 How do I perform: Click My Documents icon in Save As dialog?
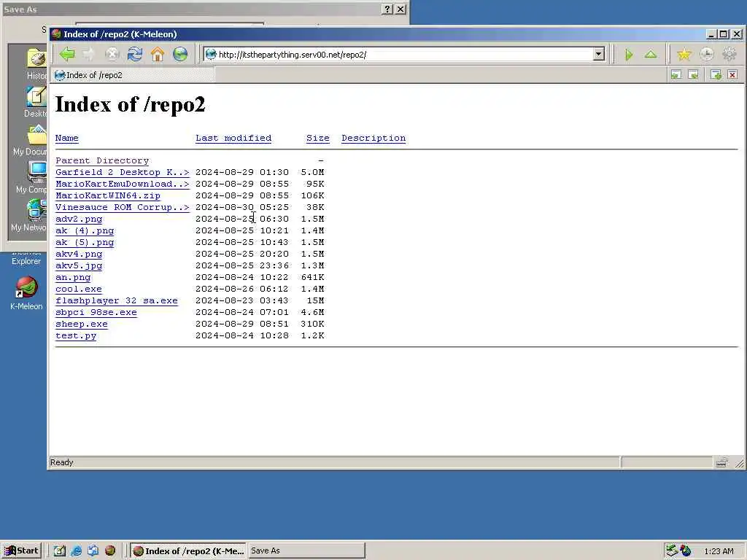(36, 135)
